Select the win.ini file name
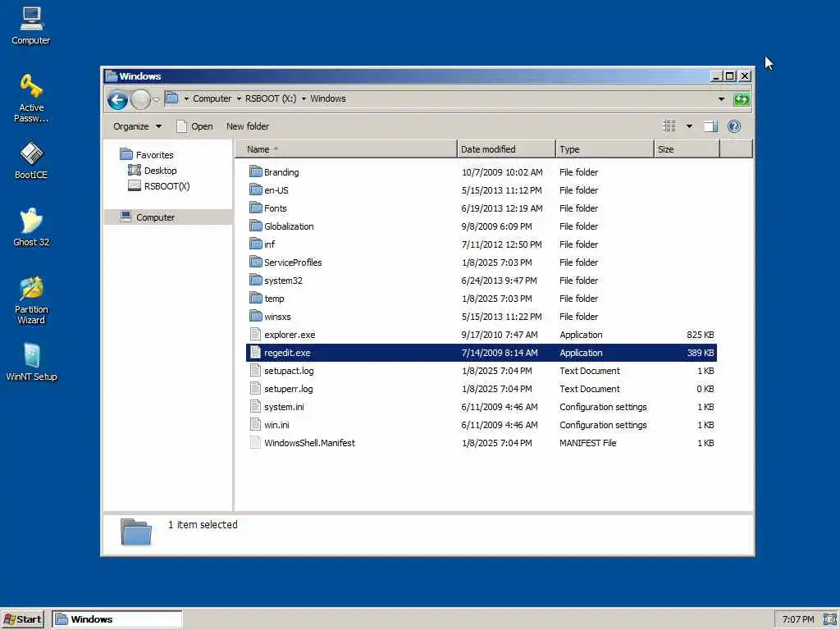The width and height of the screenshot is (840, 630). coord(276,425)
